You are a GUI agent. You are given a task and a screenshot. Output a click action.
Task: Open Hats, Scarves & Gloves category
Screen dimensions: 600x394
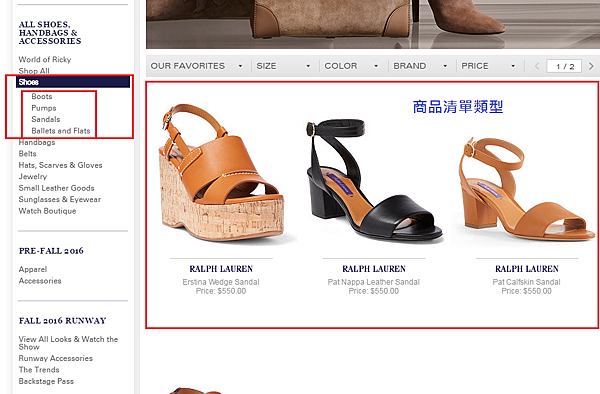pyautogui.click(x=60, y=165)
